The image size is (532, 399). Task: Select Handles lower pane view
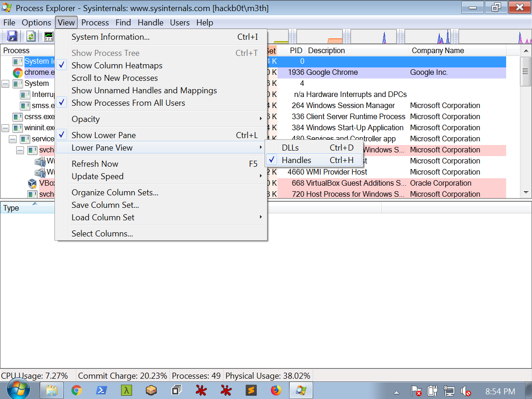tap(314, 160)
